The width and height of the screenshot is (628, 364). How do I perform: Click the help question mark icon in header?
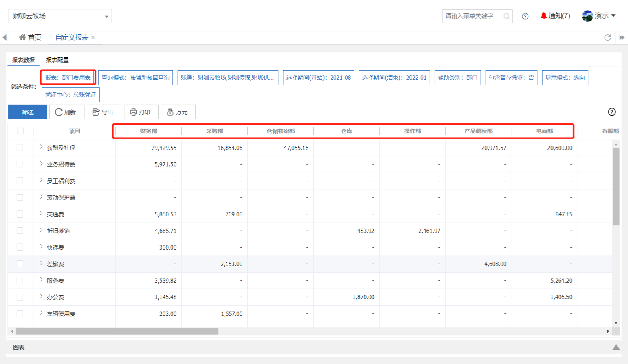[525, 16]
